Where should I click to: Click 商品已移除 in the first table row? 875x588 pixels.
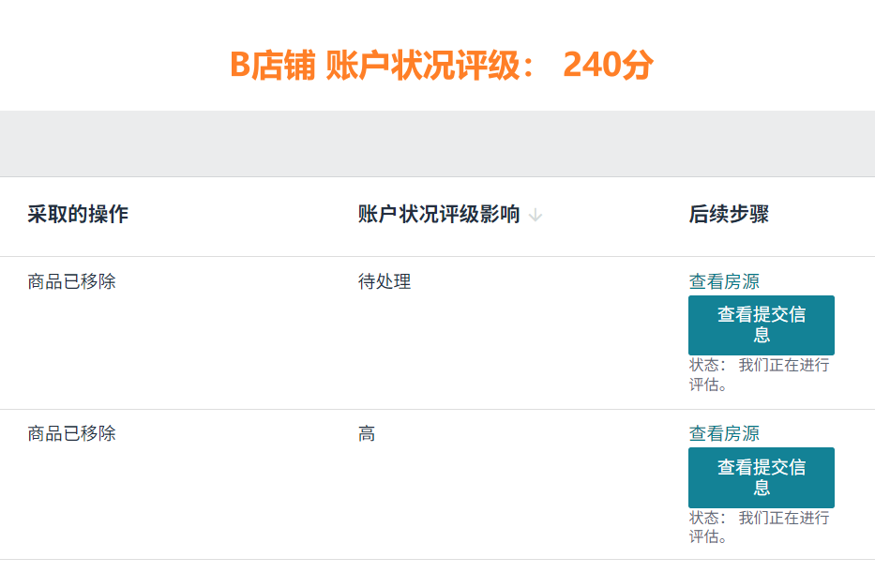[72, 281]
